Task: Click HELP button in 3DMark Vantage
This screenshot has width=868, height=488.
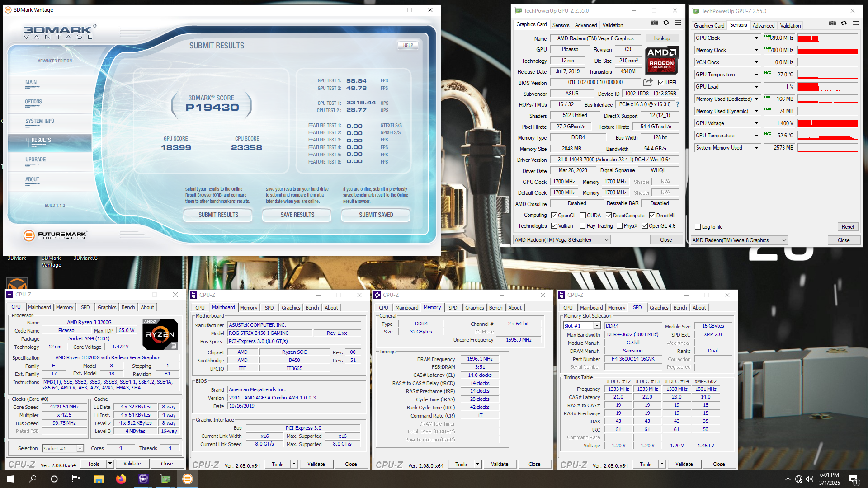Action: coord(408,45)
